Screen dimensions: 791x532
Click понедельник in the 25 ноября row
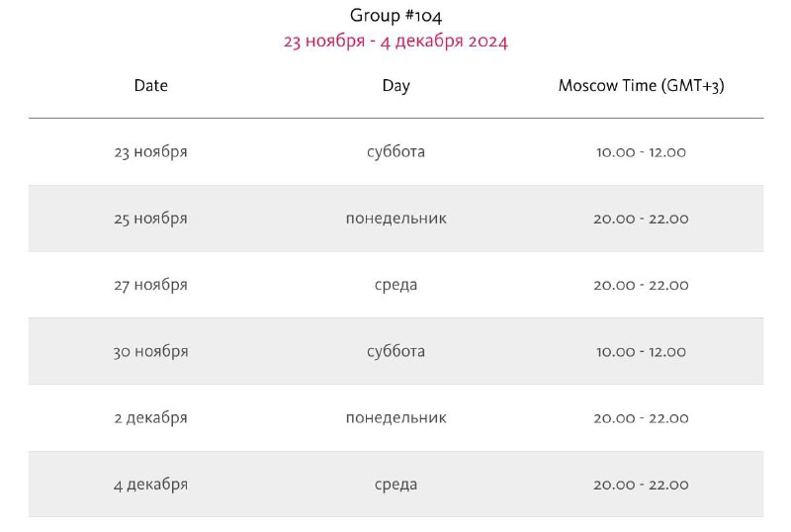[396, 219]
